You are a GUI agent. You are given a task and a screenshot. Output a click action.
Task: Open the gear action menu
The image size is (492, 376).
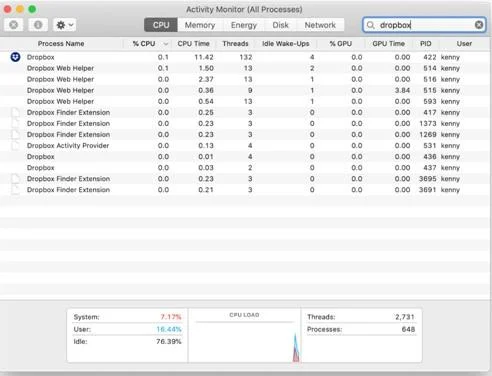point(65,25)
